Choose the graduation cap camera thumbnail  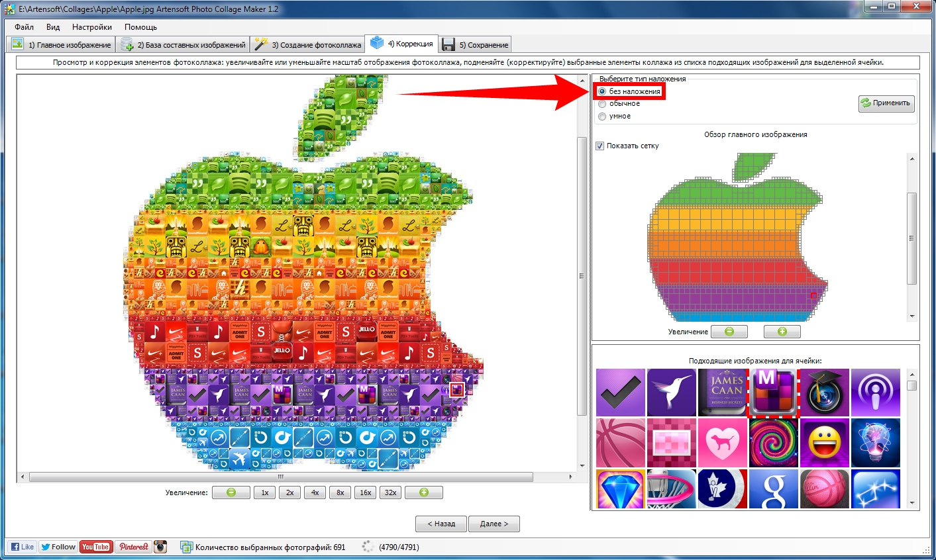825,393
